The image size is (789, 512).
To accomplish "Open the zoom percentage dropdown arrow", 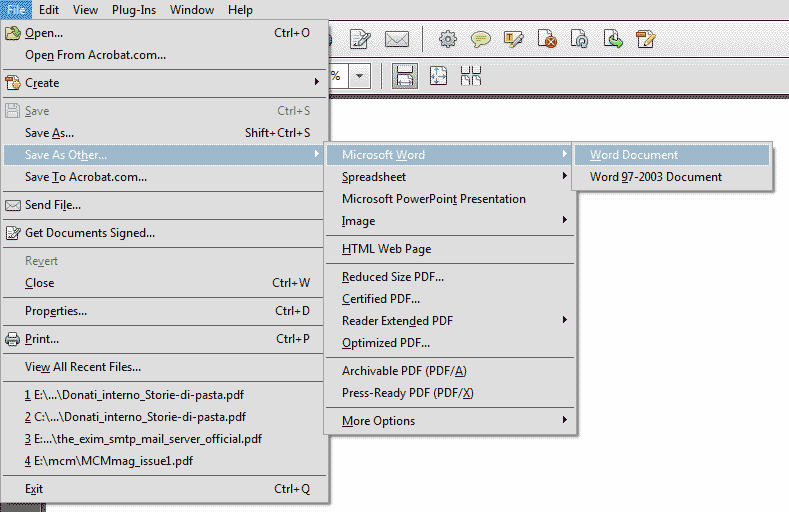I will tap(360, 76).
